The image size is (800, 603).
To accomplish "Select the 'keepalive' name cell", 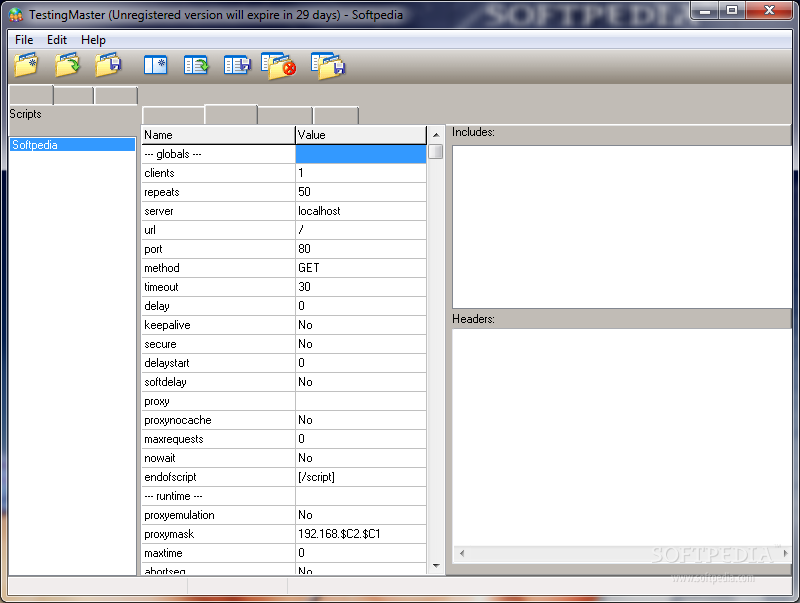I will pyautogui.click(x=218, y=325).
